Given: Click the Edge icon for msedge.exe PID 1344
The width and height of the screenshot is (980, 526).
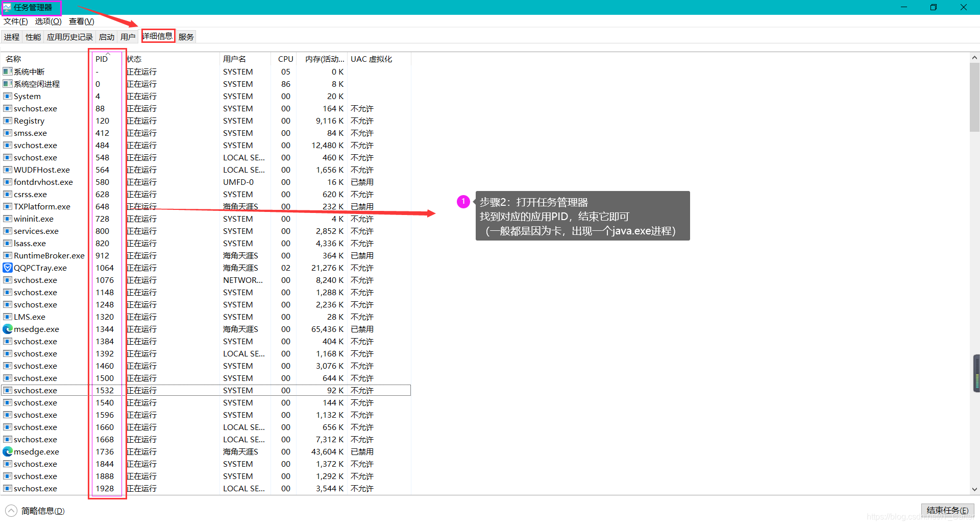Looking at the screenshot, I should (8, 329).
